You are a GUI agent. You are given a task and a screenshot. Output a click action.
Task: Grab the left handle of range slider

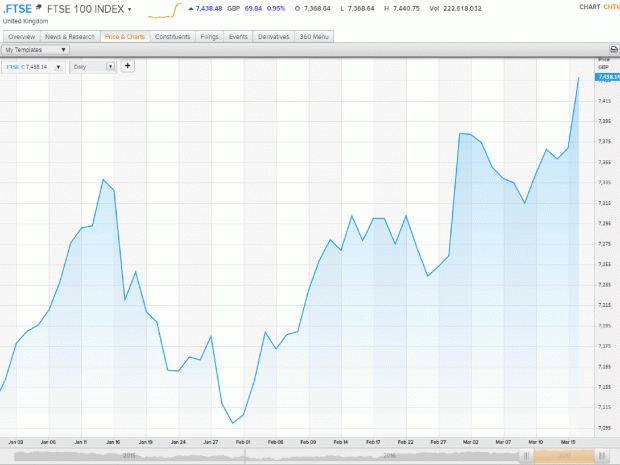coord(526,456)
